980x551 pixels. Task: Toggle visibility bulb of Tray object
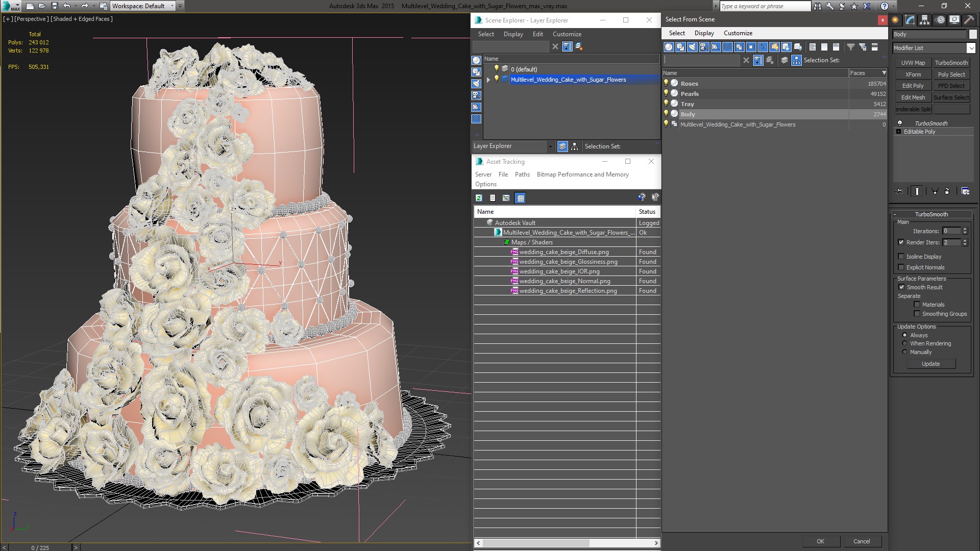click(666, 103)
